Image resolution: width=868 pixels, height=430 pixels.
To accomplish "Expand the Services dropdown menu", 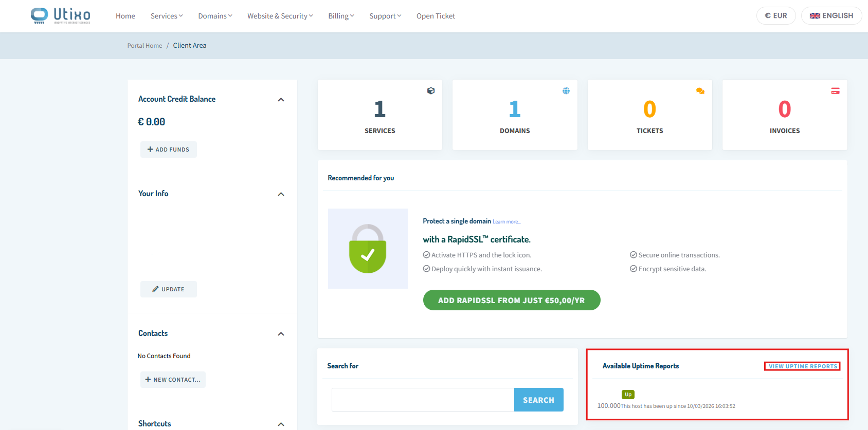I will (x=167, y=16).
